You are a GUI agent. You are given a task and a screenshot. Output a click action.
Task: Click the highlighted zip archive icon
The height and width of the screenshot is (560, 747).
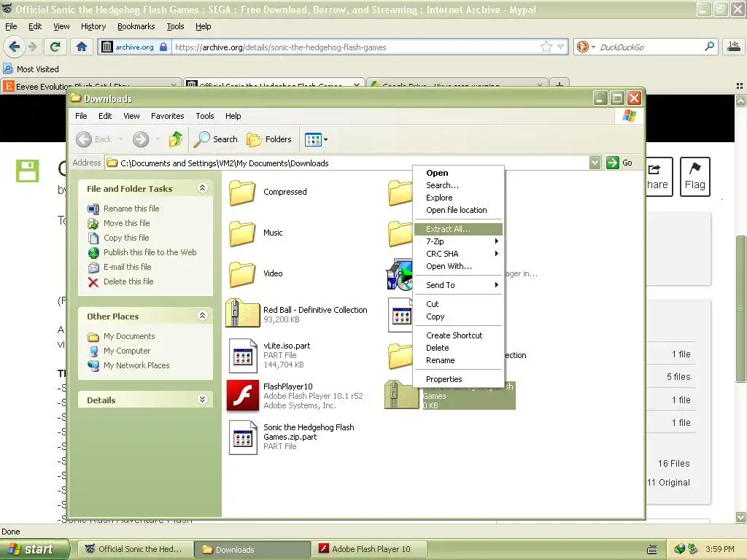402,394
